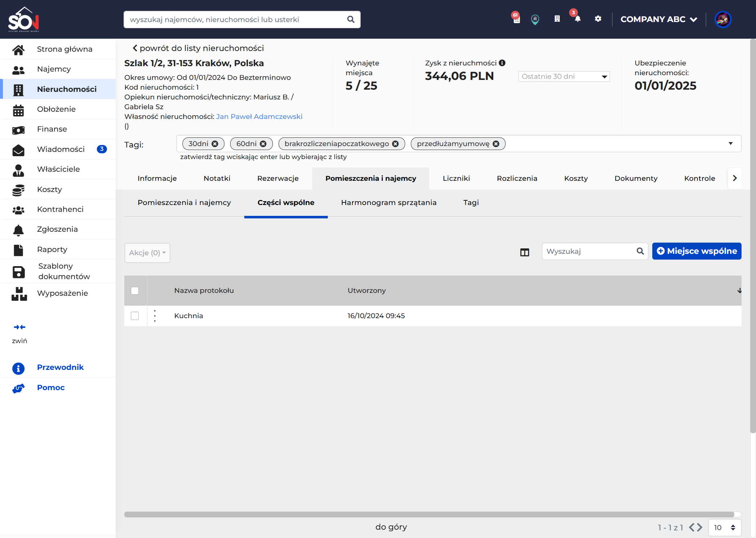Click the map pin house icon in header
Image resolution: width=756 pixels, height=538 pixels.
535,20
